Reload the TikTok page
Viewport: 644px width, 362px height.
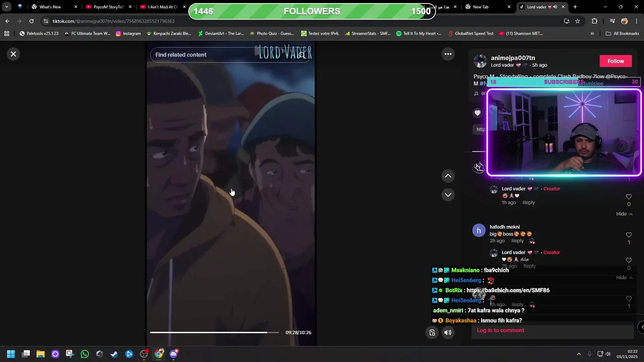31,21
